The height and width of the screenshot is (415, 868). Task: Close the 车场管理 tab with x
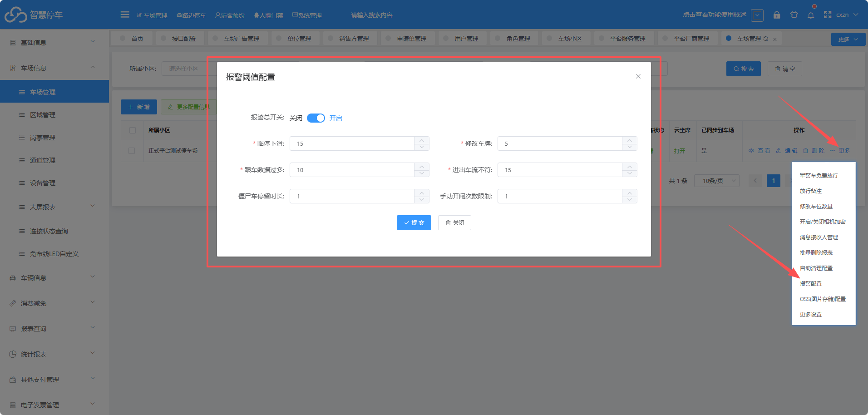click(x=775, y=39)
